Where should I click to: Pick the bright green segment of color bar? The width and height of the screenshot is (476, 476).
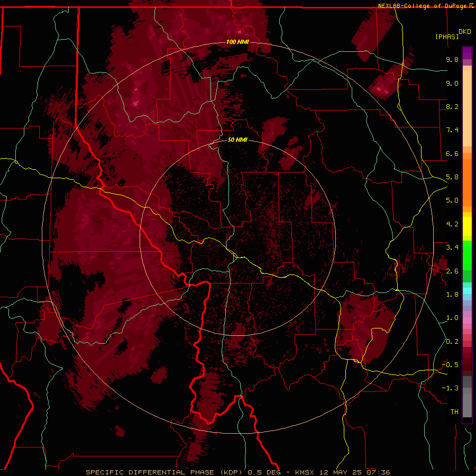point(467,255)
